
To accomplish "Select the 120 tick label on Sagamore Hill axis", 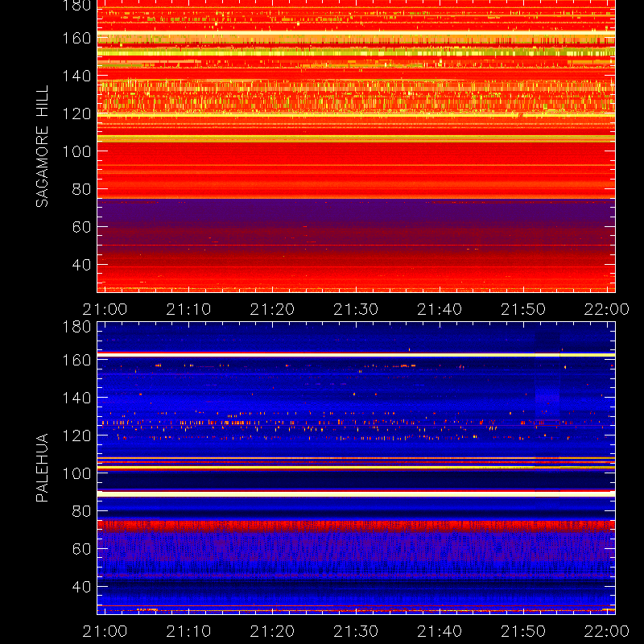I will (x=76, y=114).
